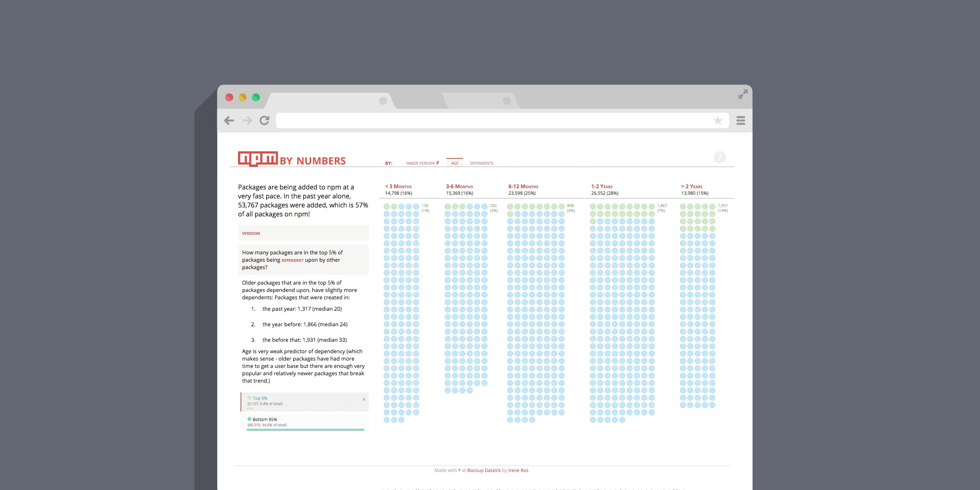Click the browser address bar

click(490, 120)
